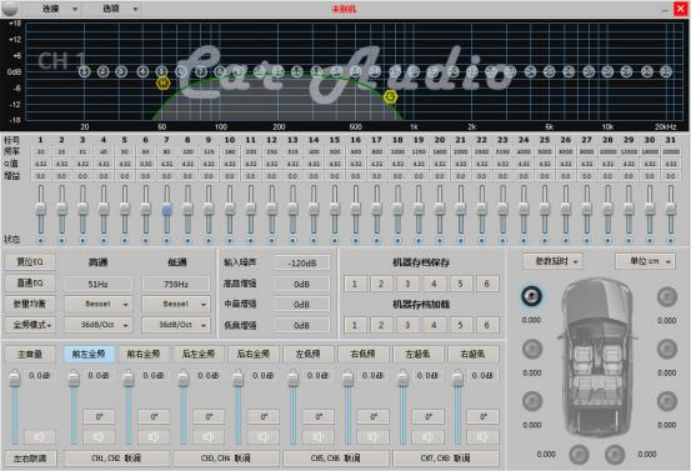The height and width of the screenshot is (472, 692).
Task: Select the 主音量 master volume tab
Action: [30, 354]
